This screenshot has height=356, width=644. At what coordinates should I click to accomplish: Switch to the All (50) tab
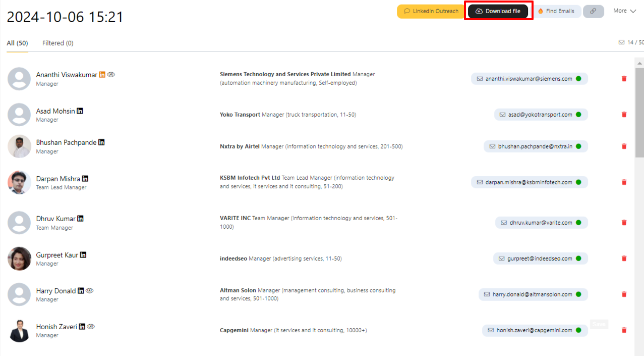(x=17, y=43)
